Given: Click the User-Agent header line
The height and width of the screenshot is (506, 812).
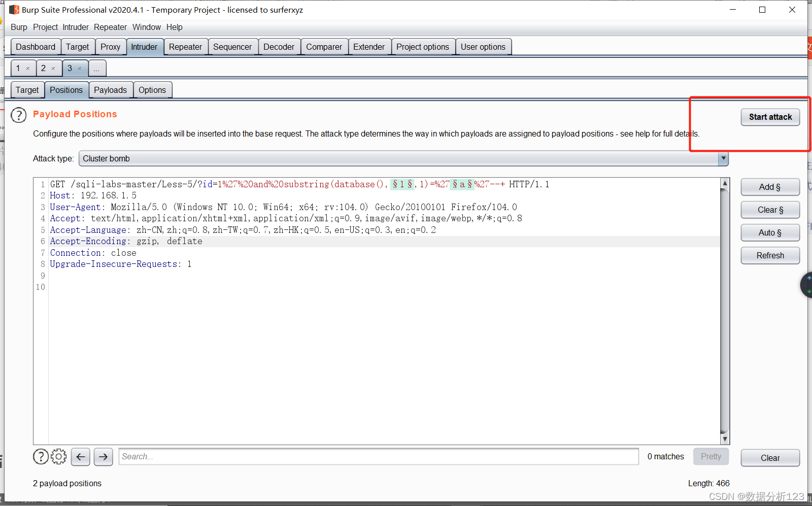Looking at the screenshot, I should click(x=283, y=207).
